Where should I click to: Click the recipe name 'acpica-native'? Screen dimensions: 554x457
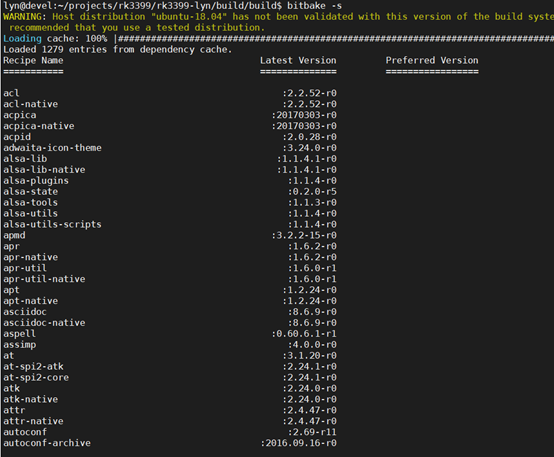click(x=39, y=126)
